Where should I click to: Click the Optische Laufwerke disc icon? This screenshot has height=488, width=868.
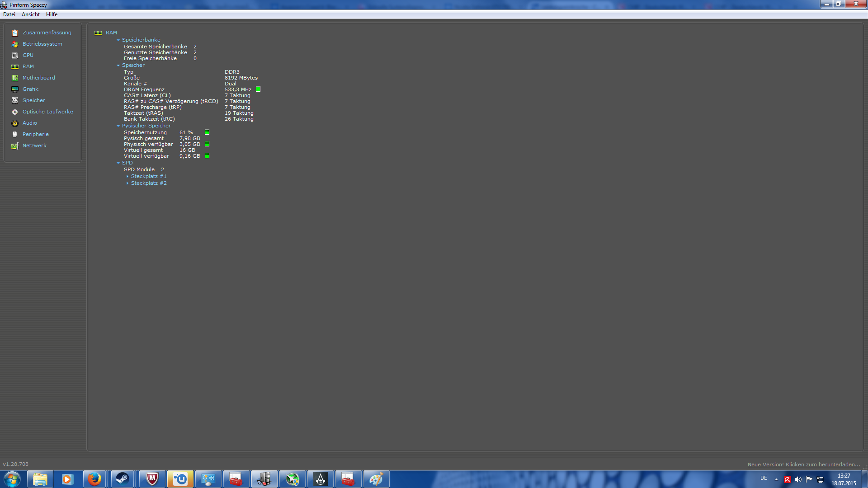pos(15,112)
